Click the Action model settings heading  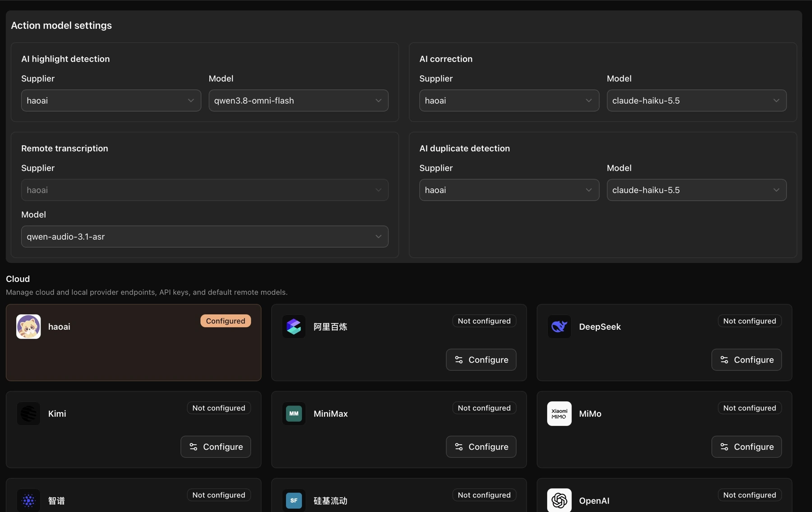pyautogui.click(x=61, y=25)
